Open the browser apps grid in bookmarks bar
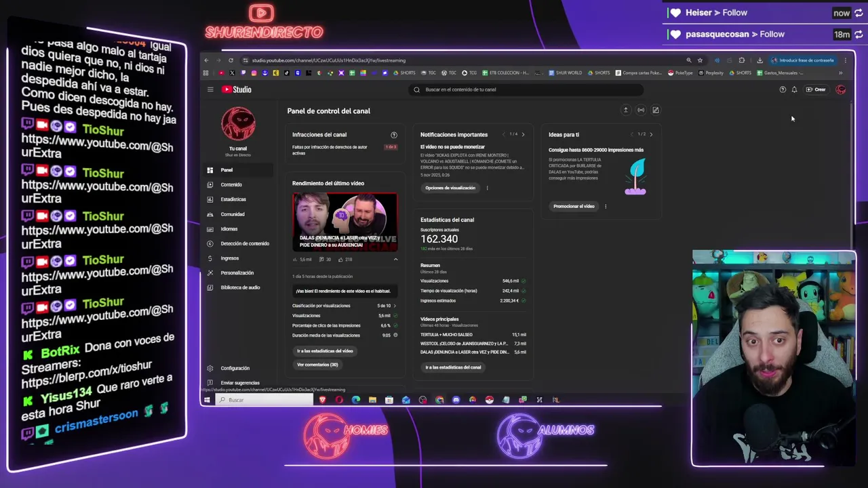Screen dimensions: 868x488 (x=206, y=73)
